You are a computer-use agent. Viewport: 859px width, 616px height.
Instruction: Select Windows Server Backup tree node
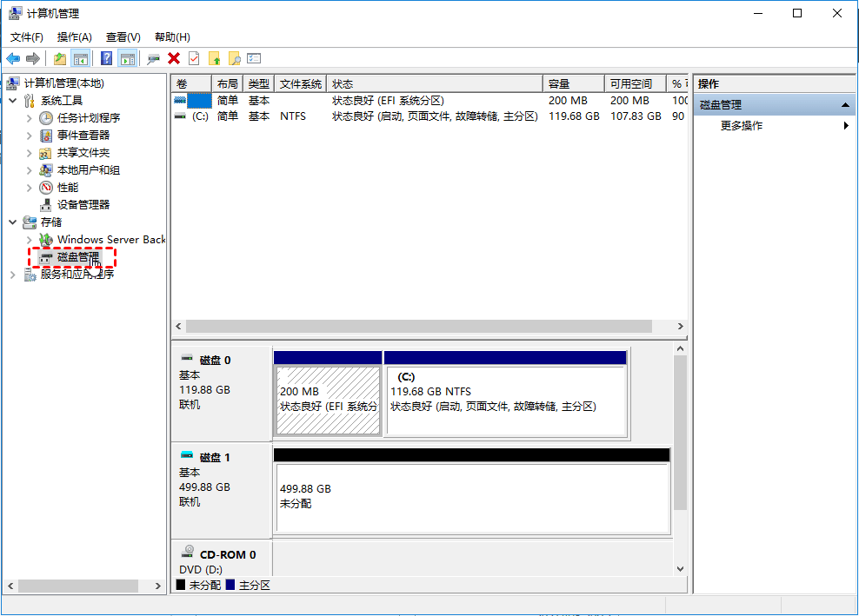coord(111,240)
